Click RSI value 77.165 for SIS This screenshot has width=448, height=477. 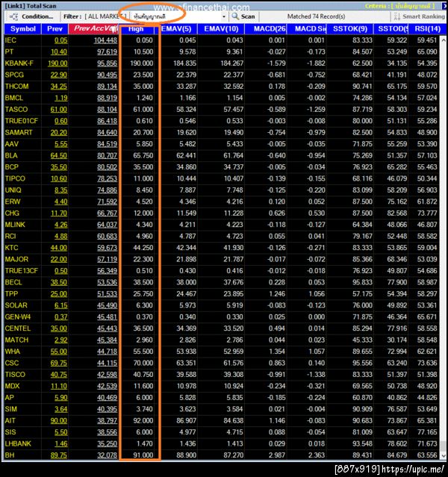point(427,432)
